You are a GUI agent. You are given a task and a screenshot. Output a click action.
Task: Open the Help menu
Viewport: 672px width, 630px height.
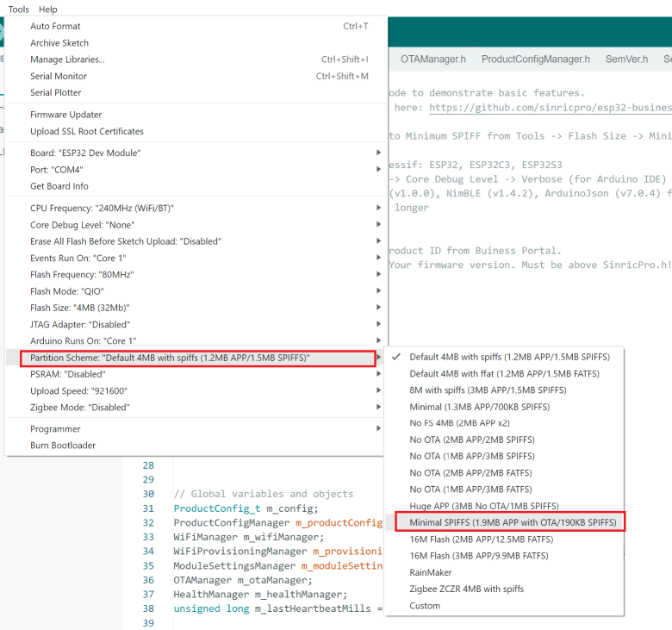click(x=47, y=9)
